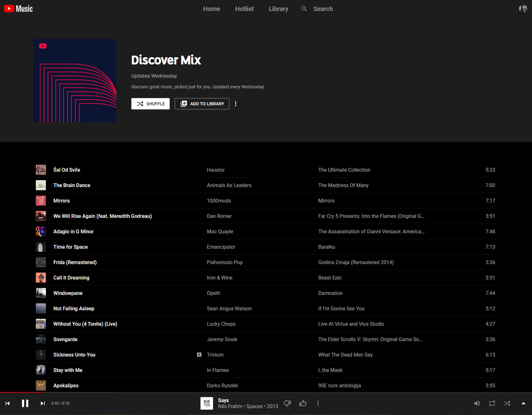Open artist Psihomodo Pop
Image resolution: width=532 pixels, height=415 pixels.
[225, 262]
